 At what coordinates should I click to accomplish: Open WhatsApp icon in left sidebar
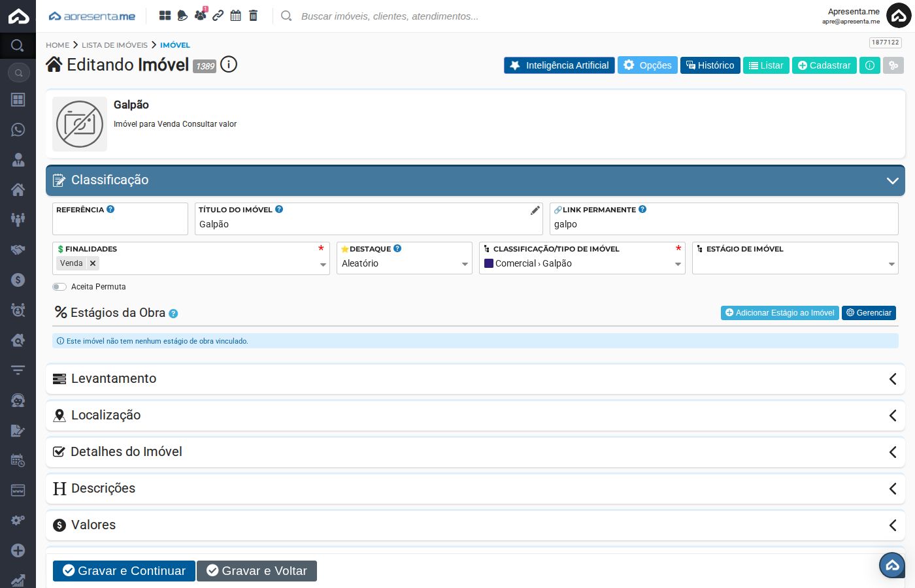(x=18, y=129)
